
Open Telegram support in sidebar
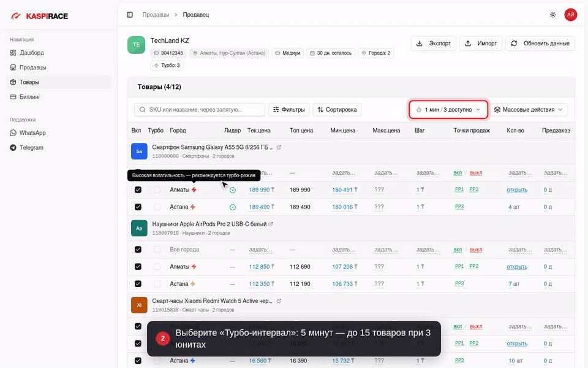pos(31,148)
